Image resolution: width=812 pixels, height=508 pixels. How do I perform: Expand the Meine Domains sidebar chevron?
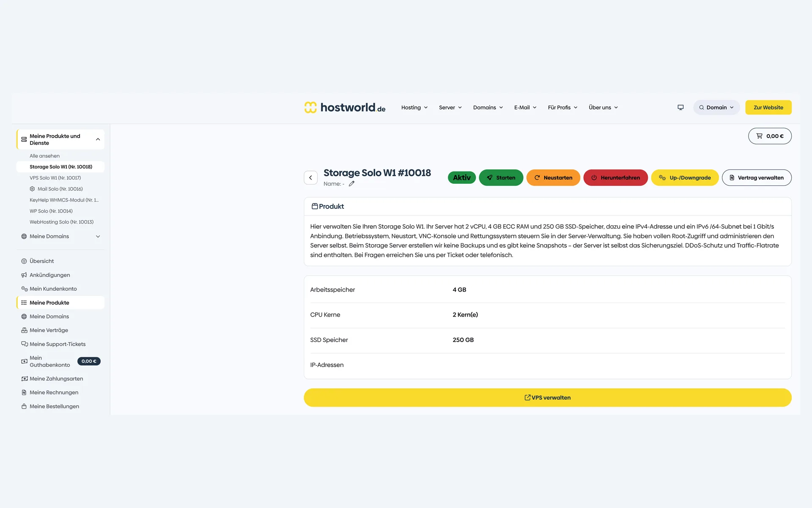pos(98,237)
